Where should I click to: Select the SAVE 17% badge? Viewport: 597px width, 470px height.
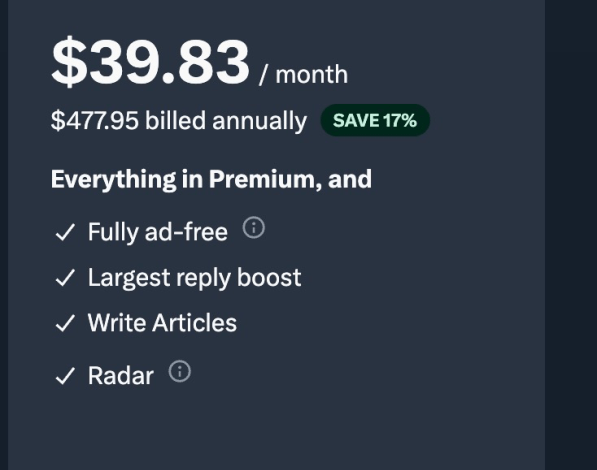pos(375,120)
